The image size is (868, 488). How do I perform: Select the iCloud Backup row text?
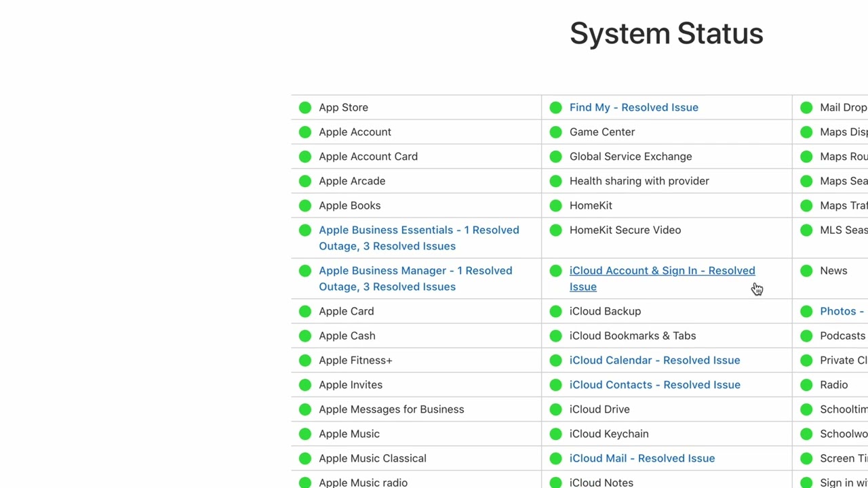(605, 311)
